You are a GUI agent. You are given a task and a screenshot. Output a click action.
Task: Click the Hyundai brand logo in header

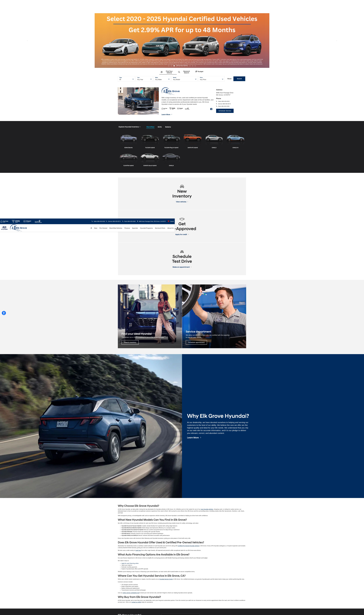[4, 228]
